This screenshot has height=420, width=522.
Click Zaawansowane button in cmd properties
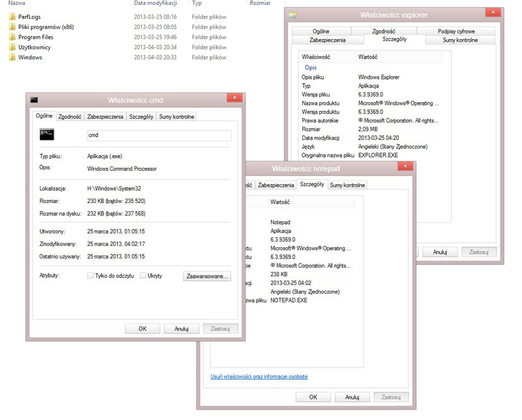coord(207,276)
